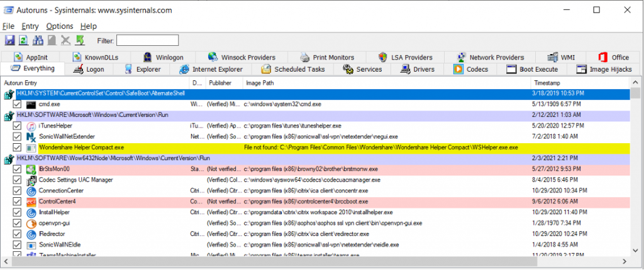Click the Redirector entry icon
This screenshot has height=270, width=644.
click(31, 234)
